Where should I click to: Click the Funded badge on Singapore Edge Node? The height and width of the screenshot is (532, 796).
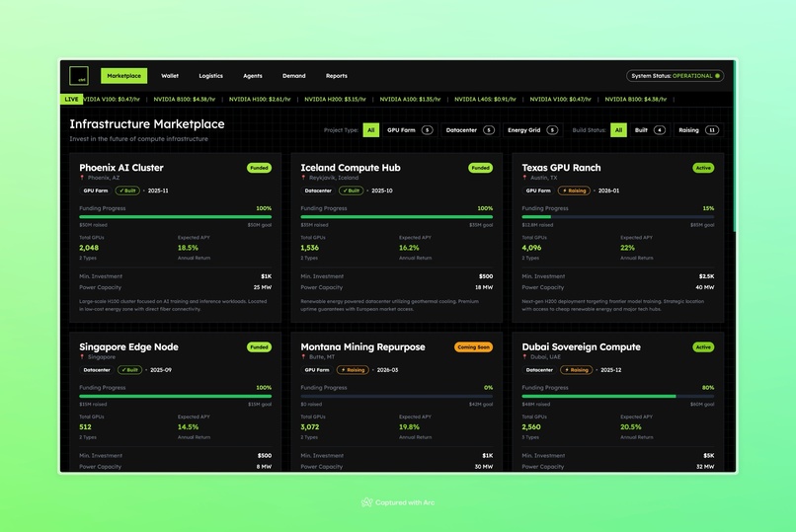[259, 347]
